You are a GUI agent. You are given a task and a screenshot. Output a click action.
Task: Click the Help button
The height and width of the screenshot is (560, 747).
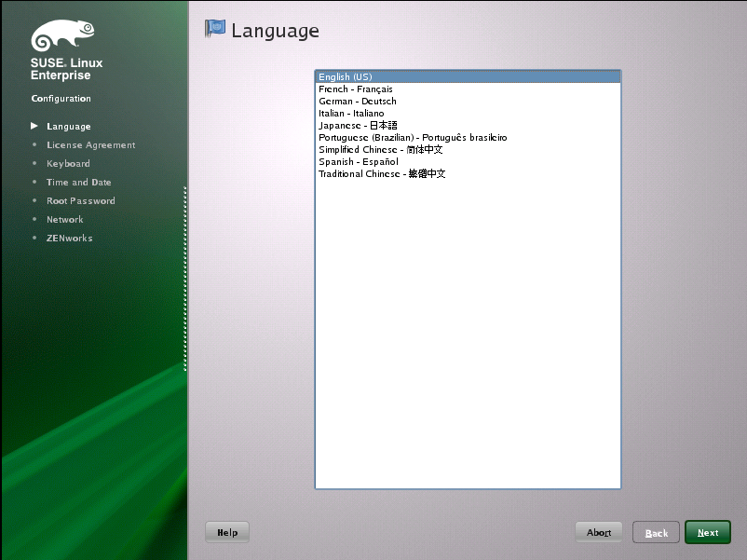[226, 531]
